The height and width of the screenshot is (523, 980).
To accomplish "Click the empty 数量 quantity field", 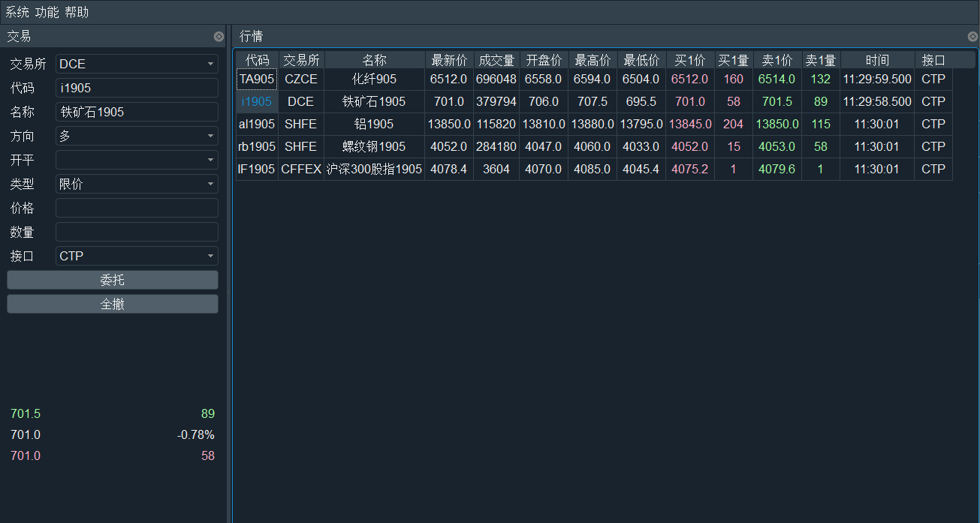I will click(x=137, y=232).
